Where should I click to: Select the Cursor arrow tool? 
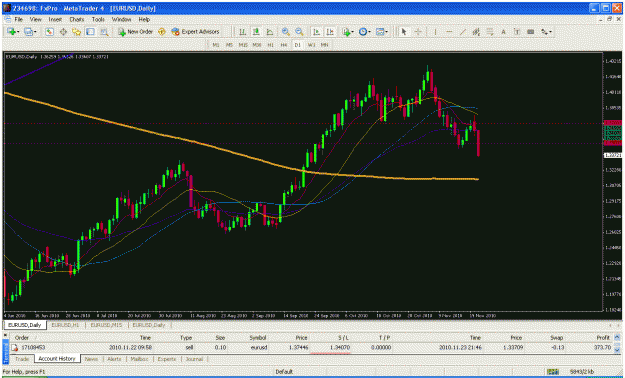pos(404,32)
